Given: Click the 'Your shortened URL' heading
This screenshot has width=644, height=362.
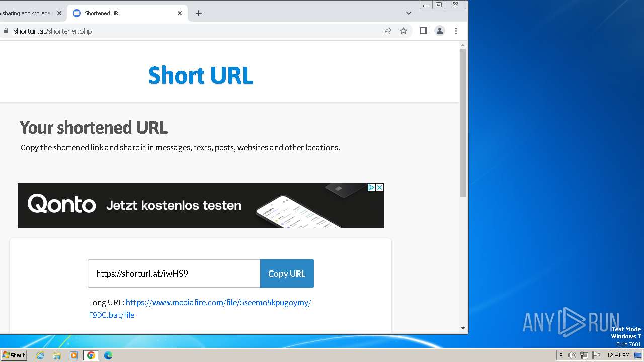Looking at the screenshot, I should pyautogui.click(x=94, y=128).
